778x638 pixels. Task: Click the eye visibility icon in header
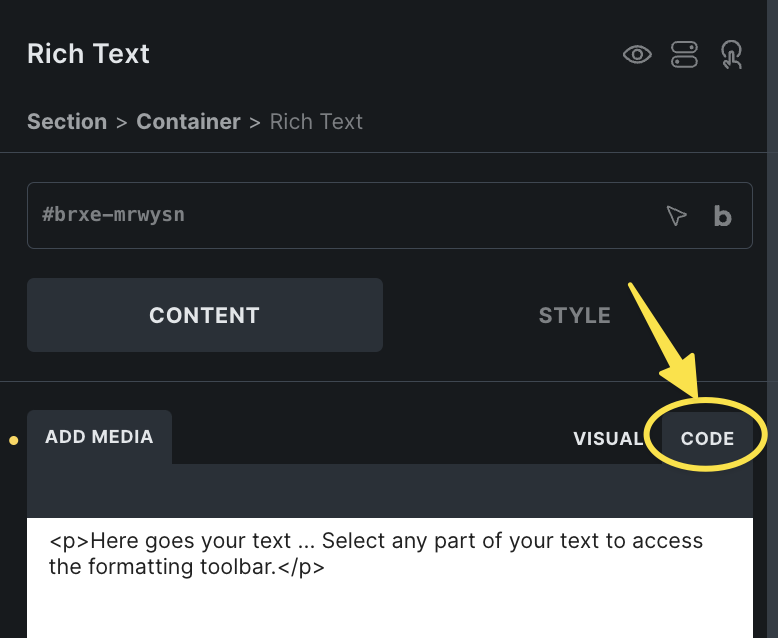[x=637, y=55]
